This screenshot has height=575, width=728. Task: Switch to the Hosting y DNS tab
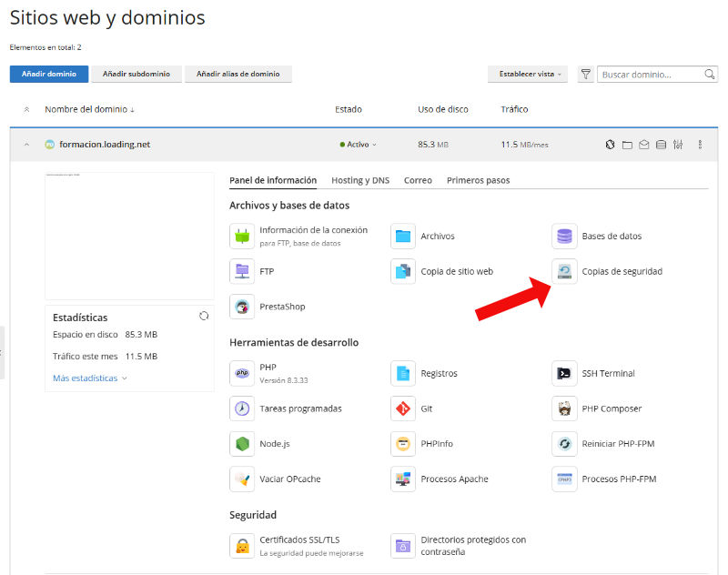coord(360,180)
